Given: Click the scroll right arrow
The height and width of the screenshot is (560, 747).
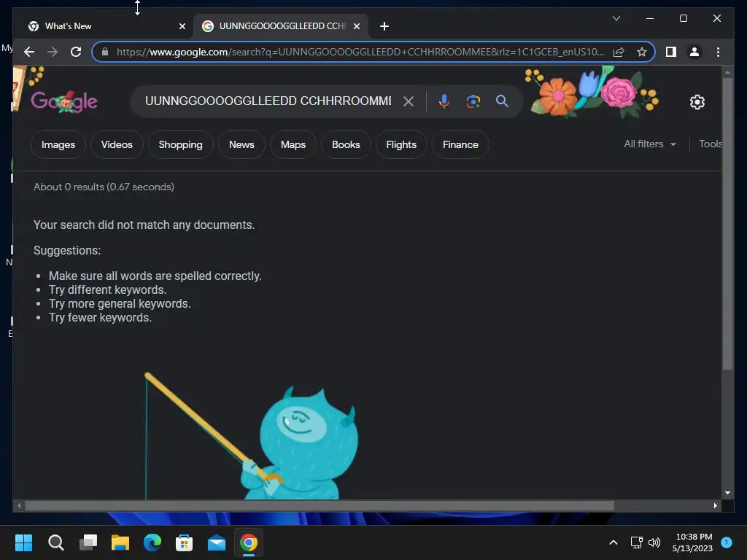Looking at the screenshot, I should (715, 506).
